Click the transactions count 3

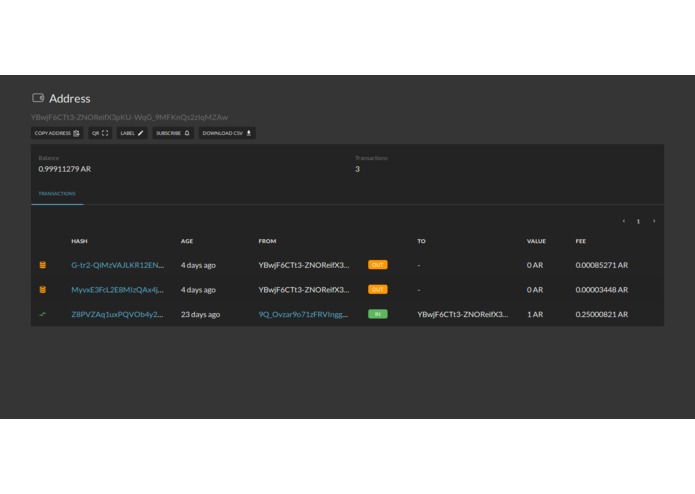pyautogui.click(x=357, y=169)
